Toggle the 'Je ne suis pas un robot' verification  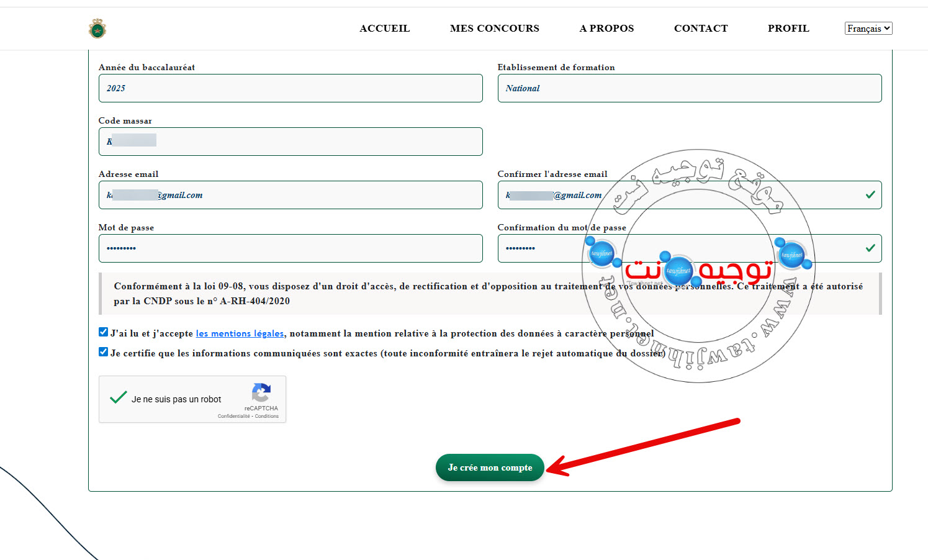pos(118,397)
